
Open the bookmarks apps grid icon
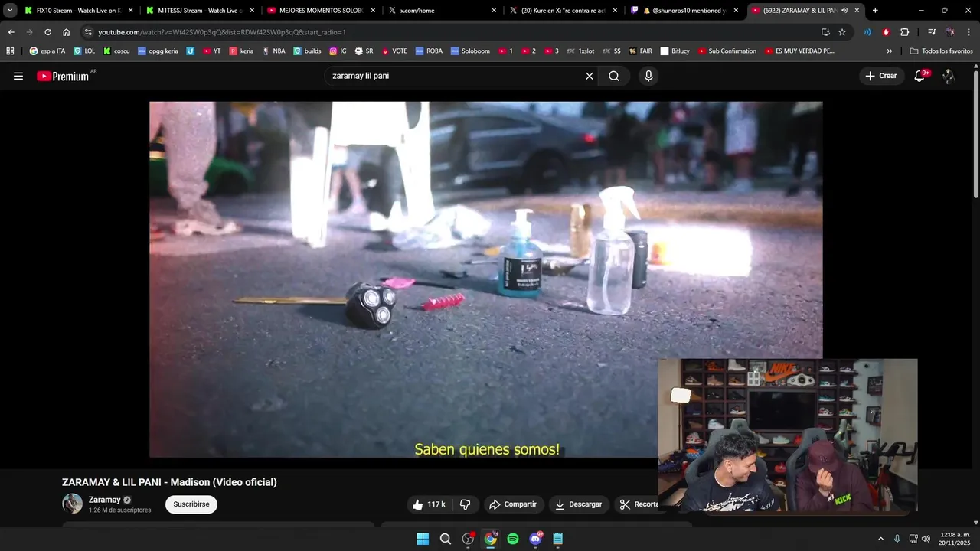[x=10, y=51]
